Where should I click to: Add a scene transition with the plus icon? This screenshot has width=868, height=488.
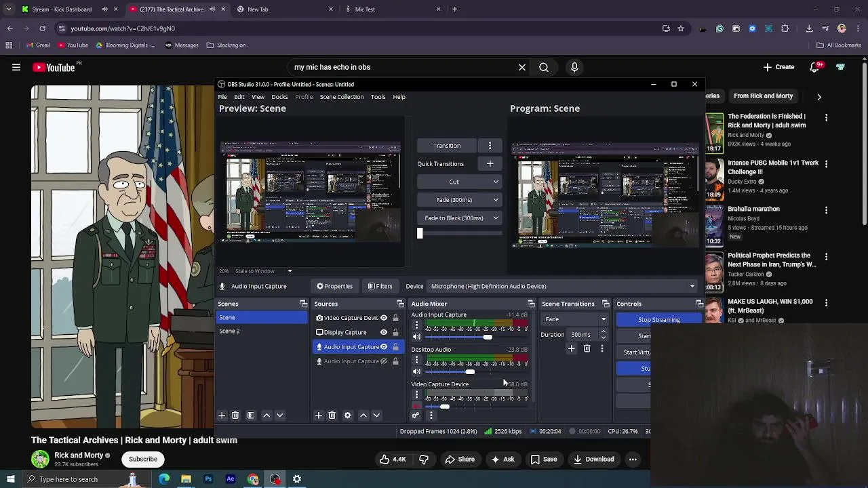pyautogui.click(x=571, y=348)
